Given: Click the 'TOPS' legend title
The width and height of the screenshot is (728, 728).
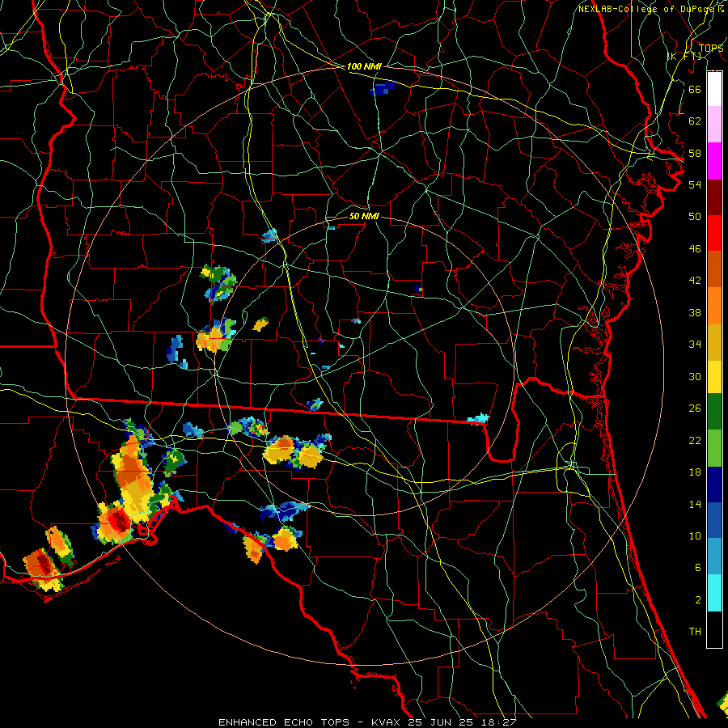Looking at the screenshot, I should tap(711, 49).
